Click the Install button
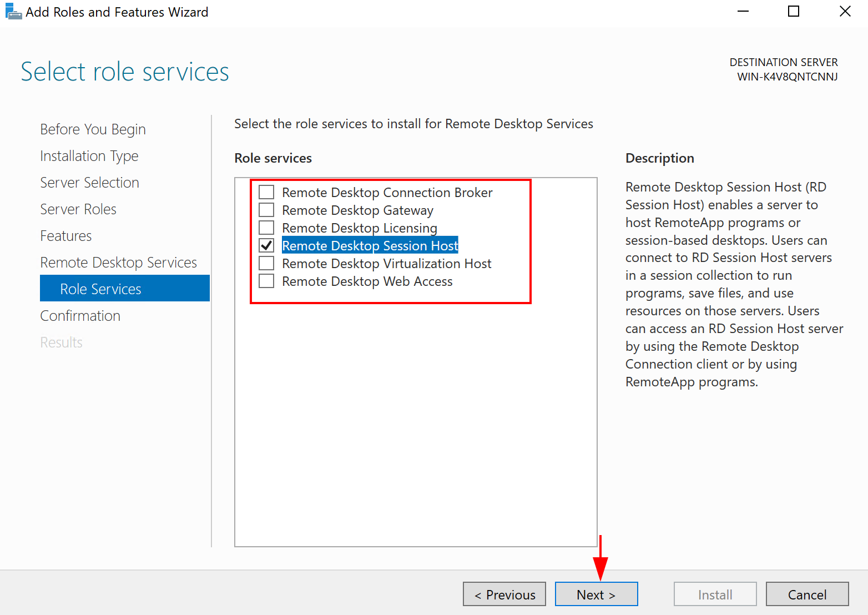Image resolution: width=868 pixels, height=615 pixels. click(715, 594)
